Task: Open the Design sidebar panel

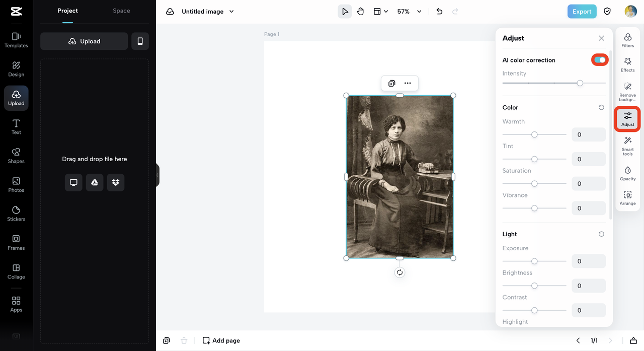Action: click(16, 69)
